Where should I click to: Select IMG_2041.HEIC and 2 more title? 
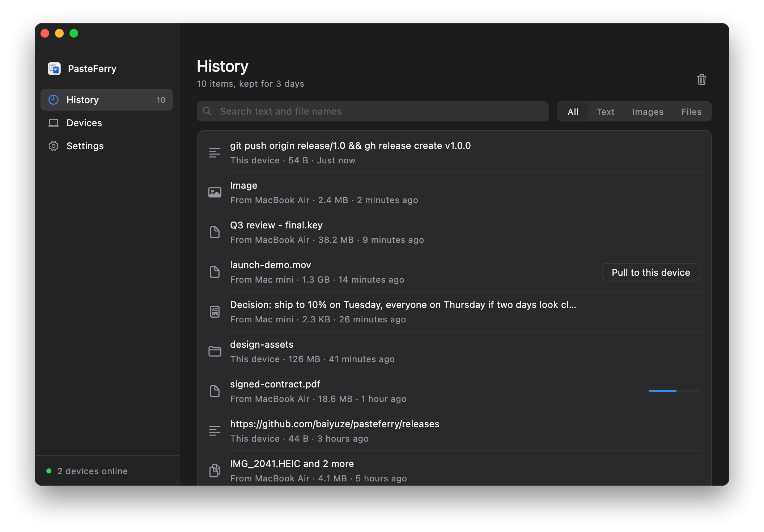(x=292, y=464)
